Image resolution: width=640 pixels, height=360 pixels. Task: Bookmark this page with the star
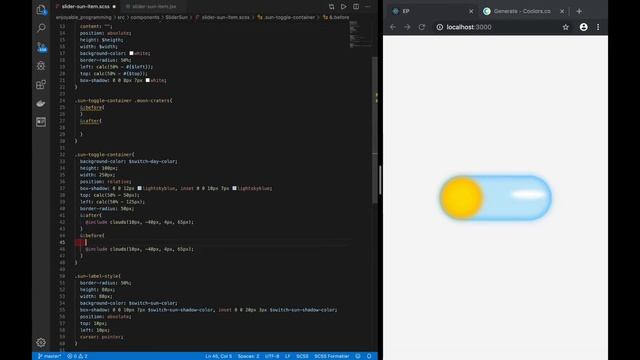(x=565, y=27)
